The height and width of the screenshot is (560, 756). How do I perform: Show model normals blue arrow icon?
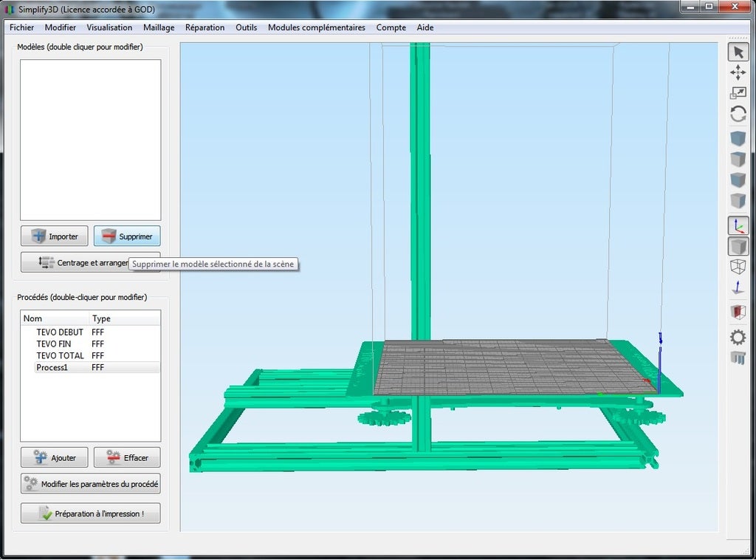click(738, 287)
